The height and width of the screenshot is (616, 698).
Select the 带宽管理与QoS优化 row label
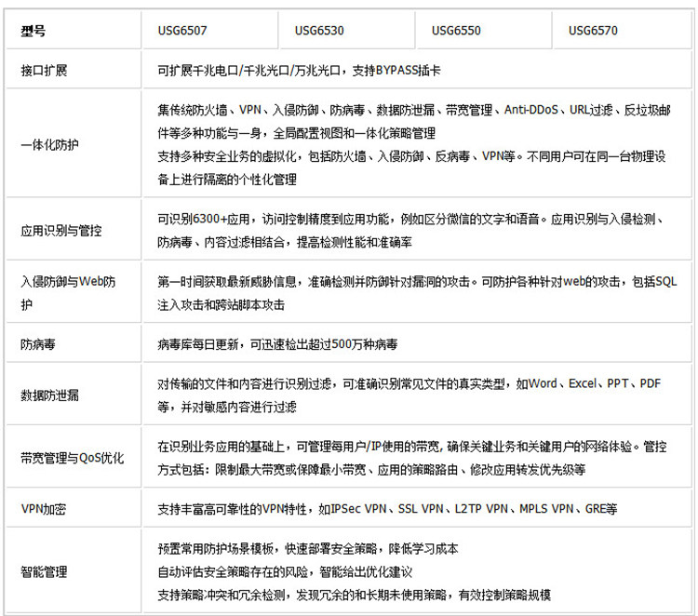click(x=72, y=458)
